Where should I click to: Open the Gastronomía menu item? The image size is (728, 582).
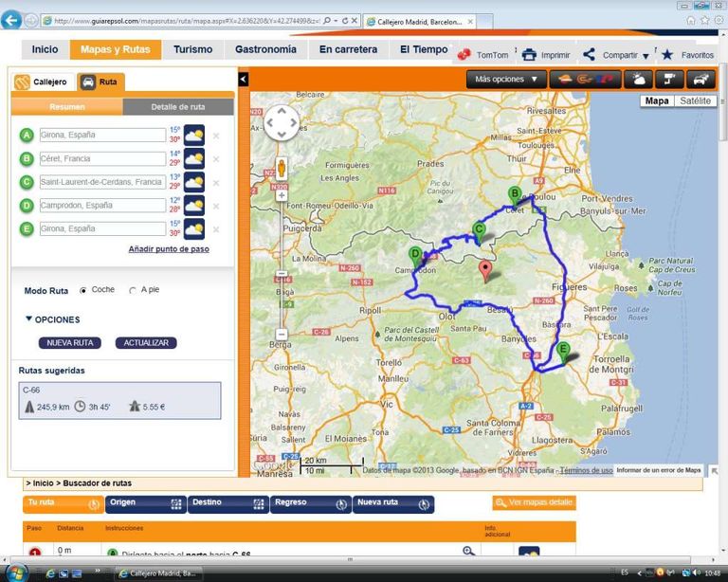click(265, 49)
